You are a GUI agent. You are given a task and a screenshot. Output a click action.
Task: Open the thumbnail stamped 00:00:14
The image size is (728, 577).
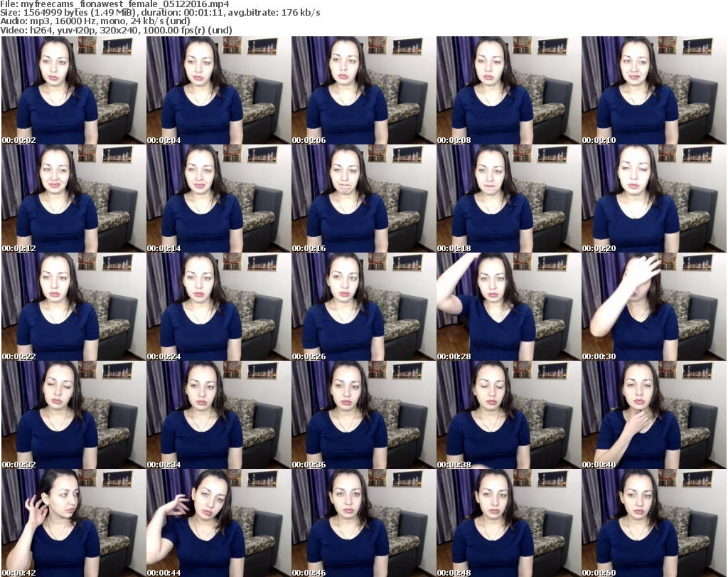coord(219,198)
